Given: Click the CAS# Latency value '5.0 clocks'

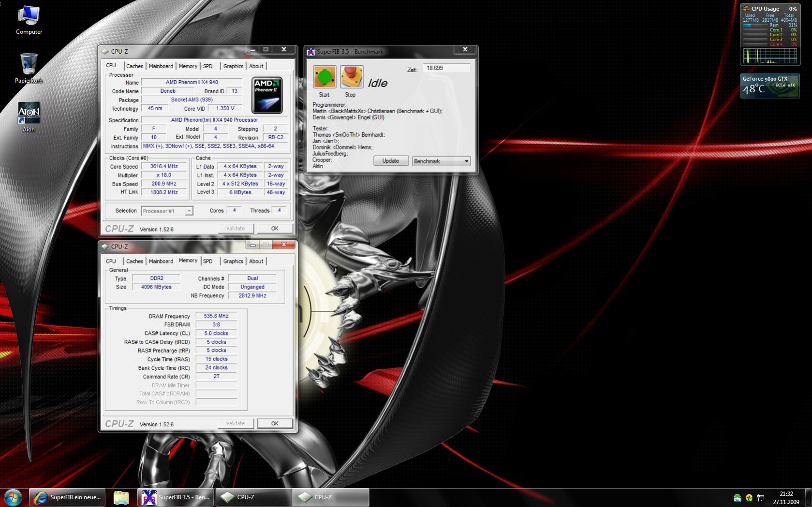Looking at the screenshot, I should pyautogui.click(x=216, y=333).
